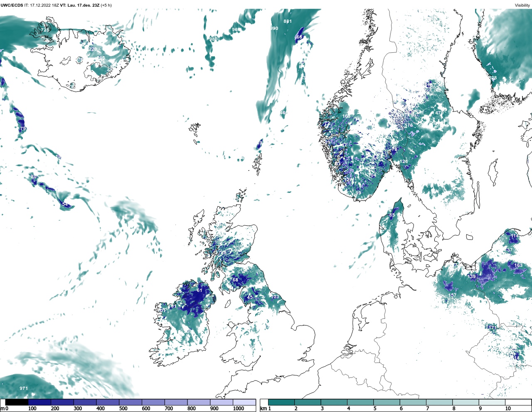
Task: Click the '79' value near left map edge
Action: tap(23, 128)
